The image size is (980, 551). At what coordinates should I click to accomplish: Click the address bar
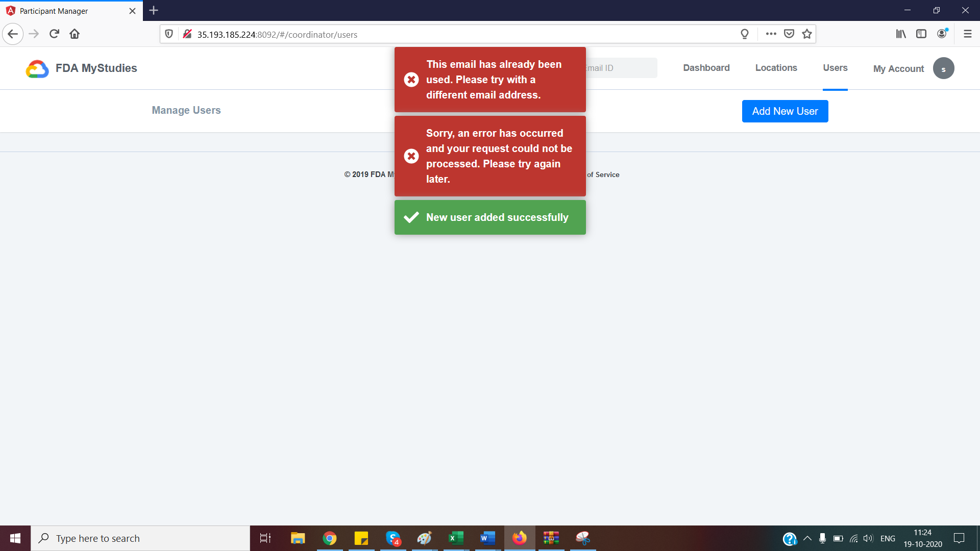click(459, 34)
